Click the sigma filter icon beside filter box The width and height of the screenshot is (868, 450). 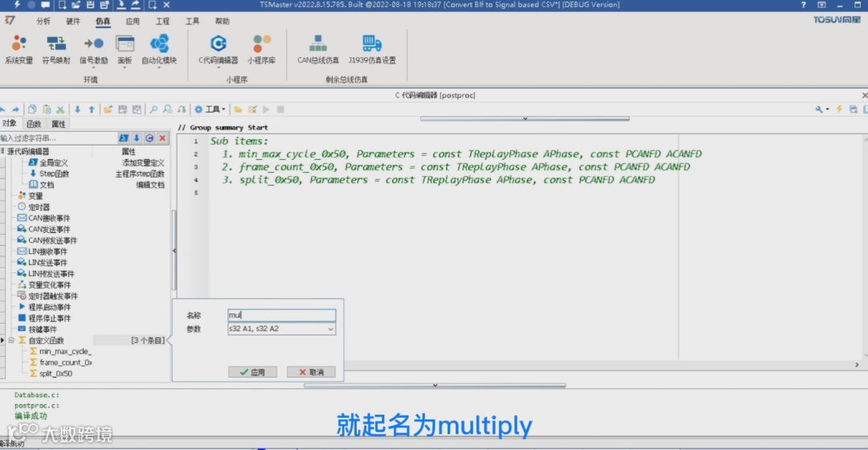pyautogui.click(x=124, y=138)
